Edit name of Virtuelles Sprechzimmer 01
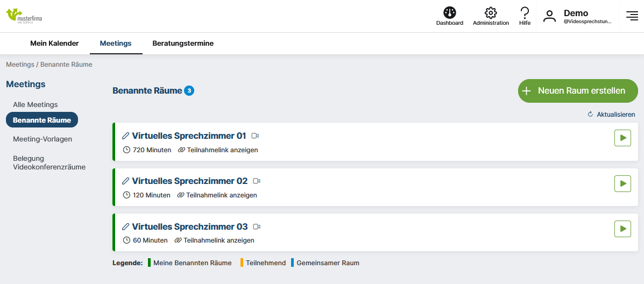Viewport: 644px width, 284px height. 126,136
